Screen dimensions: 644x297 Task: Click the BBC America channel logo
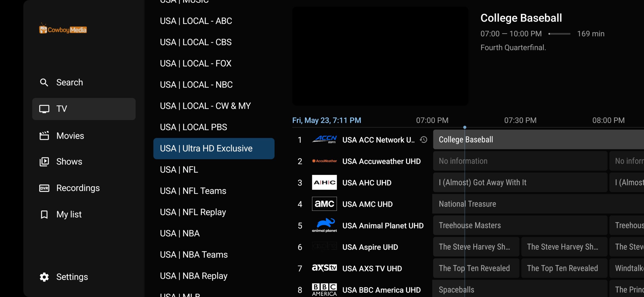point(324,290)
